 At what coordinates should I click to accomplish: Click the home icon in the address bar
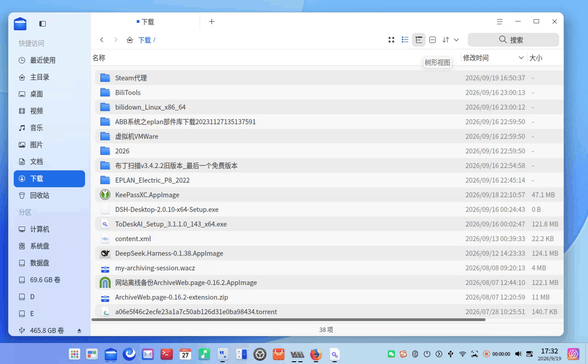[x=130, y=40]
